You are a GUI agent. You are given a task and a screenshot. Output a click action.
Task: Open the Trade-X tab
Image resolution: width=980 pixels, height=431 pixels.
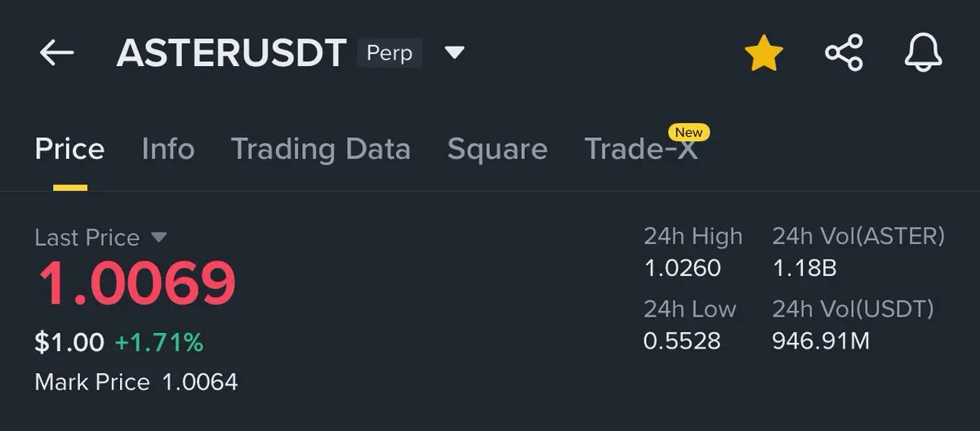click(x=641, y=149)
